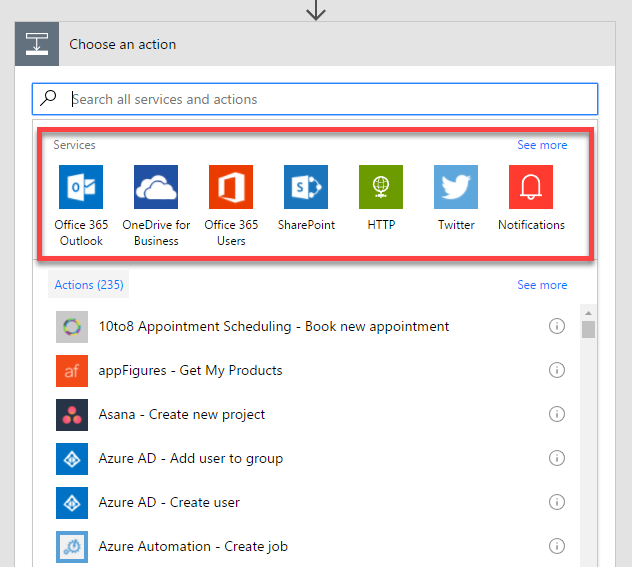
Task: Show info for 10to8 Book new appointment
Action: pos(557,326)
